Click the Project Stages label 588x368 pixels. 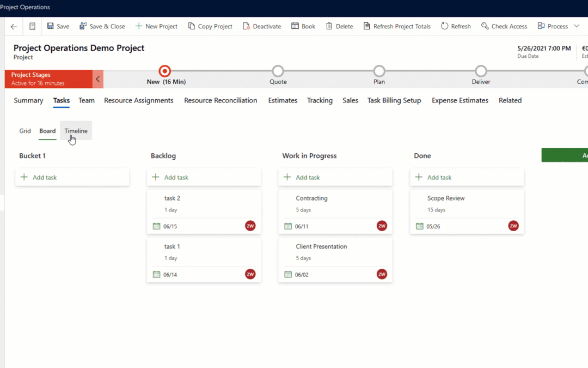coord(30,75)
